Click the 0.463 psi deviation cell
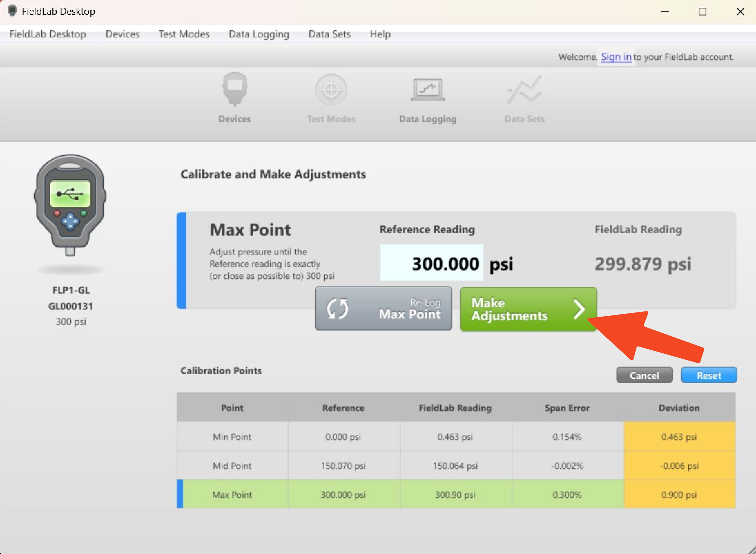The width and height of the screenshot is (756, 554). coord(680,436)
